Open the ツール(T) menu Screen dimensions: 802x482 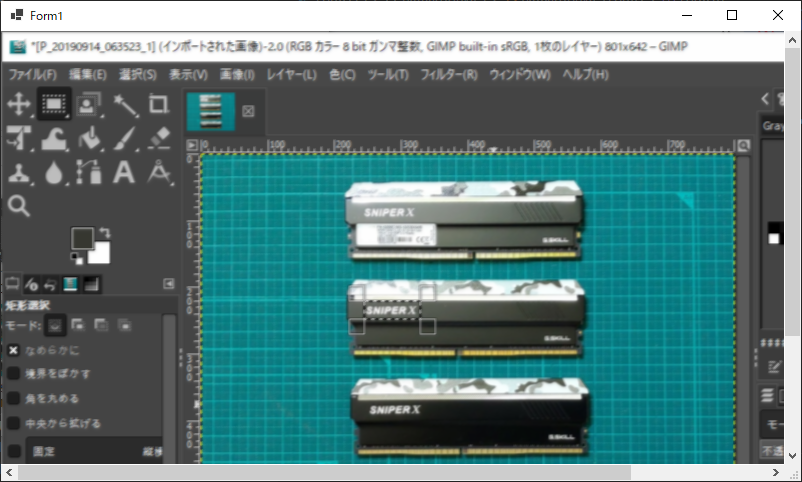388,75
